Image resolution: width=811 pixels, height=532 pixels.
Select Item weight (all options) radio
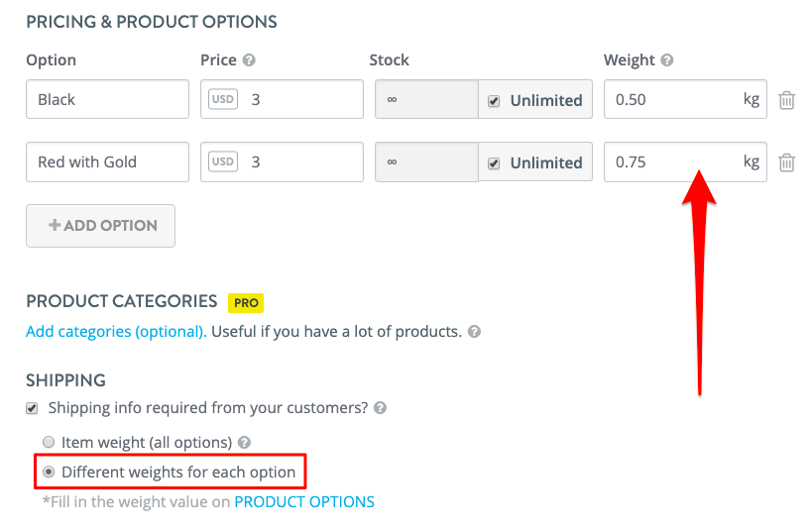tap(49, 442)
